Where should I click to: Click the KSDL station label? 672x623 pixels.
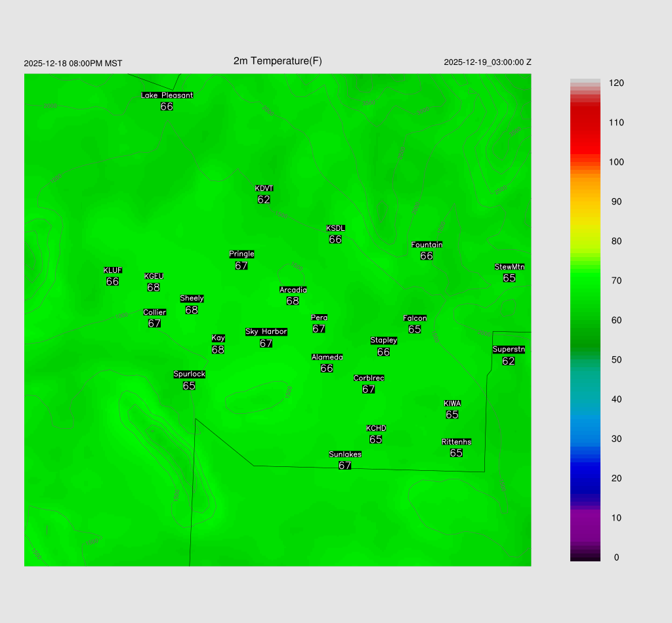[x=335, y=228]
